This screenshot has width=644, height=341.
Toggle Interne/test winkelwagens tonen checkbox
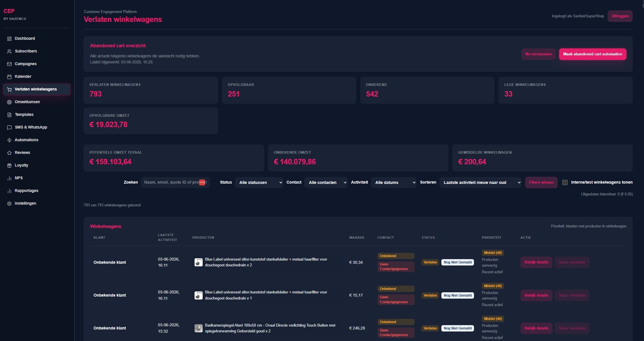pyautogui.click(x=565, y=182)
